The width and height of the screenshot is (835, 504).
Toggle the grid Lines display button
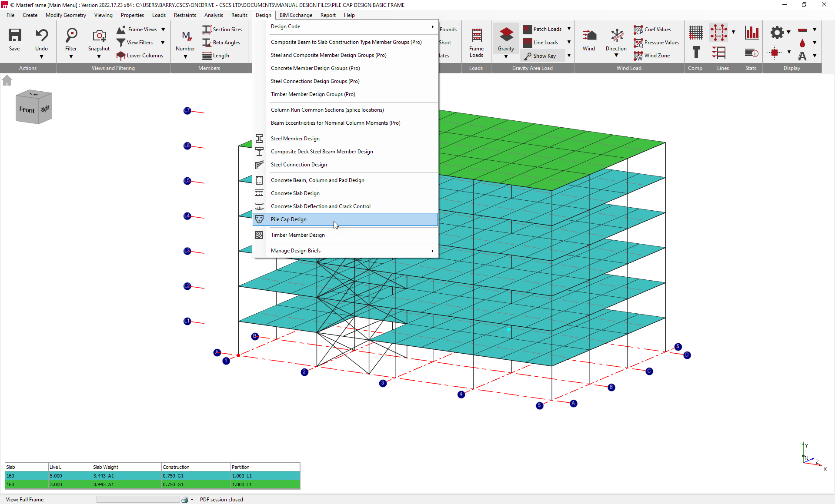(718, 33)
